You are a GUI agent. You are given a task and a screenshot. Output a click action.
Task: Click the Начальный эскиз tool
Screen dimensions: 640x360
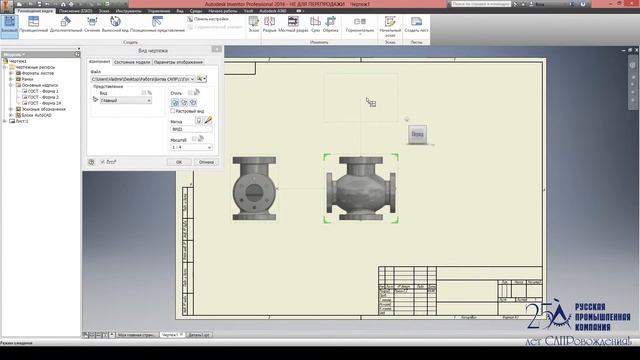(x=390, y=26)
